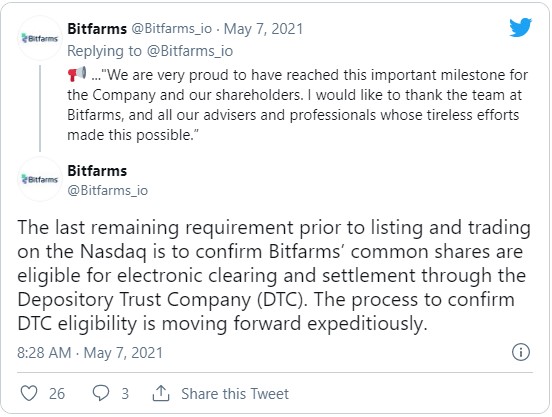Open the 8:28 AM · May 7, 2021 timestamp

coord(90,353)
